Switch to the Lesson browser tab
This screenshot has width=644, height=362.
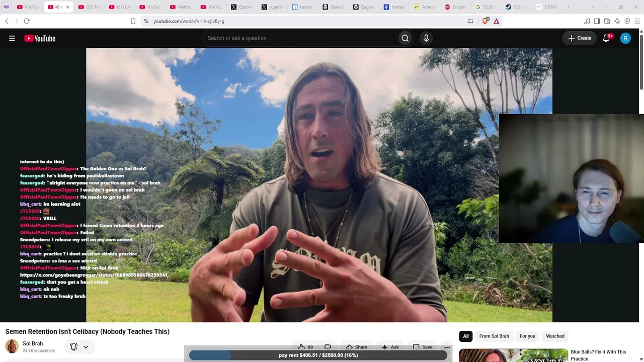coord(303,7)
